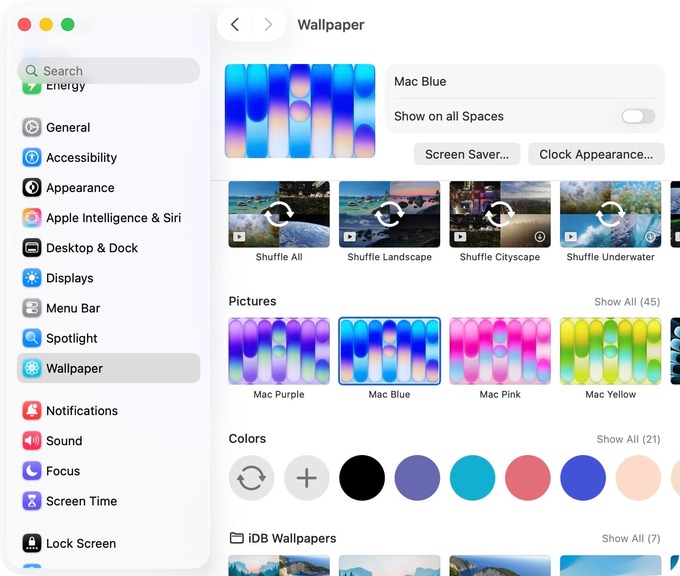Viewport: 680px width, 576px height.
Task: Click the Search field in sidebar
Action: 108,71
